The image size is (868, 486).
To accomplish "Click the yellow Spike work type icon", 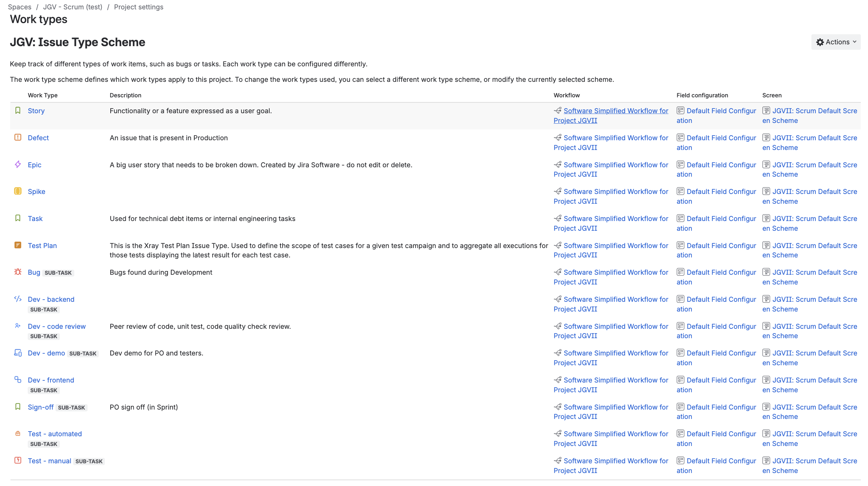I will pyautogui.click(x=18, y=191).
